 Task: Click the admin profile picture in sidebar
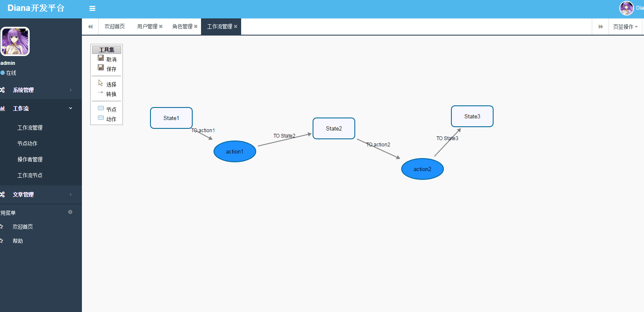[15, 41]
